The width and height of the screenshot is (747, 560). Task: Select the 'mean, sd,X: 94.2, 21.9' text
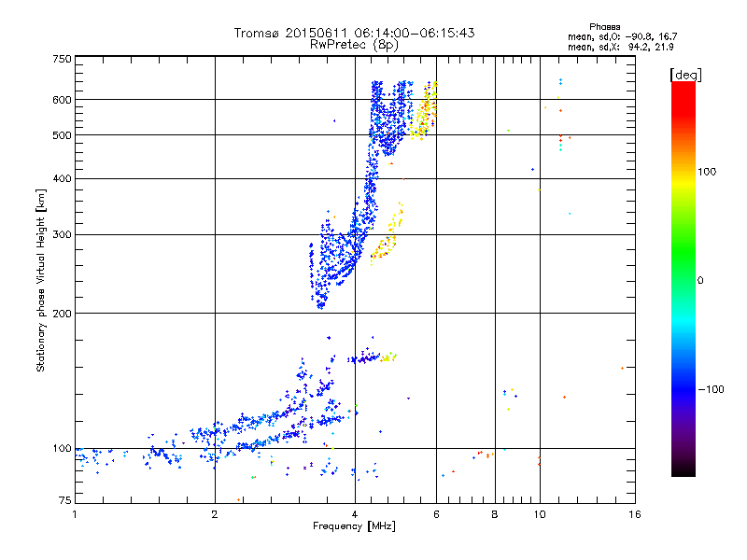(620, 47)
